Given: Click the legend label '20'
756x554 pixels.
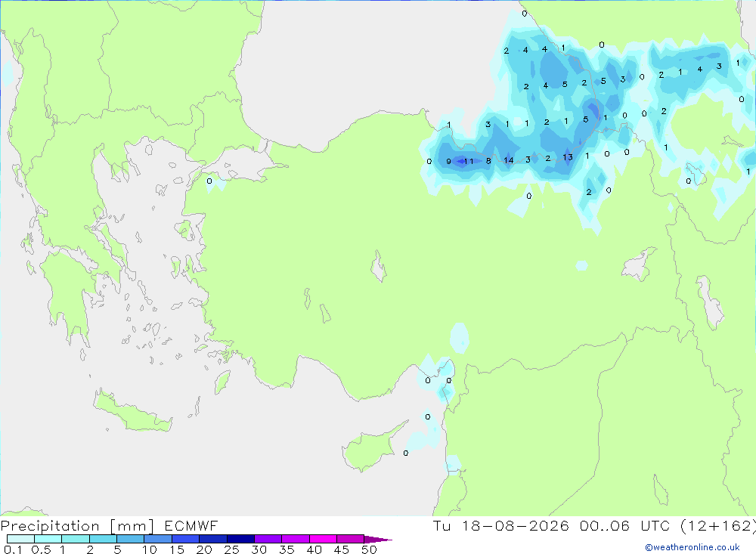Looking at the screenshot, I should [204, 549].
